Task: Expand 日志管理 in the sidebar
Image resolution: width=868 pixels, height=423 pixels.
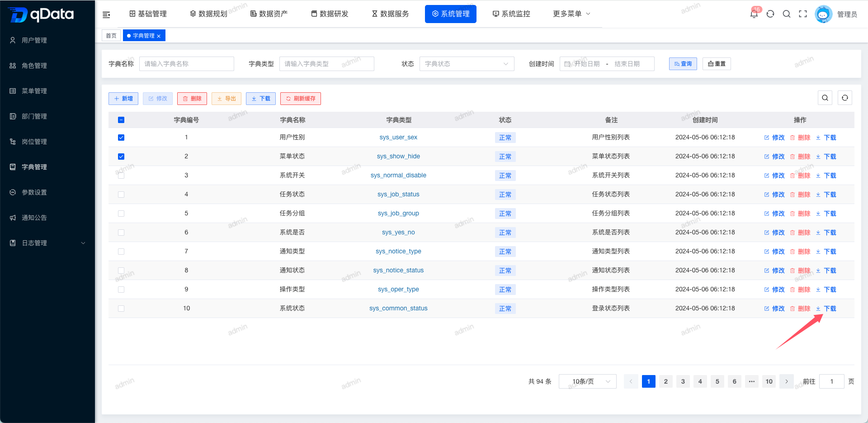Action: point(47,243)
